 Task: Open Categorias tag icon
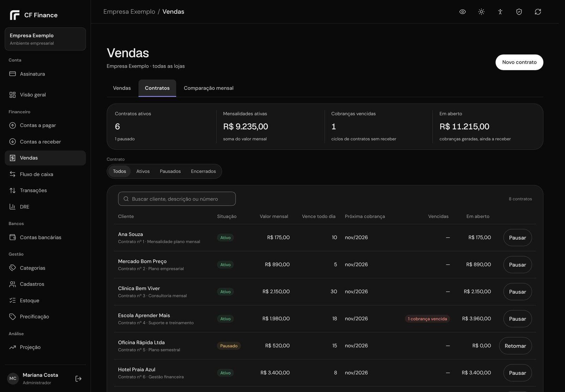12,268
